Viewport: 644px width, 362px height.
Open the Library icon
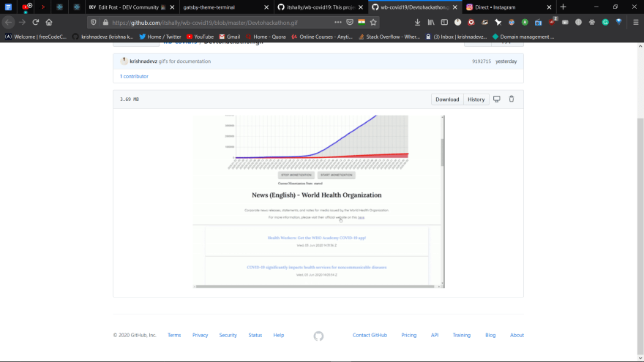[x=431, y=22]
